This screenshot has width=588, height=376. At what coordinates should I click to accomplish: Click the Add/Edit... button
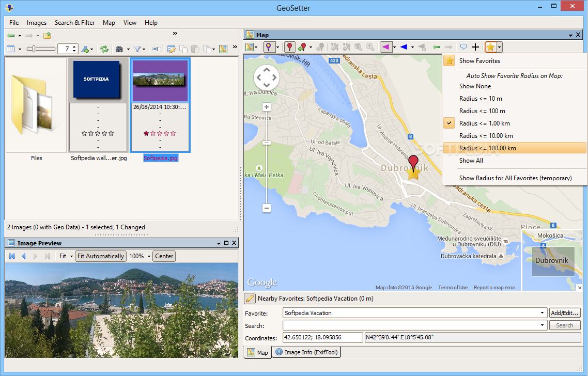pyautogui.click(x=565, y=313)
